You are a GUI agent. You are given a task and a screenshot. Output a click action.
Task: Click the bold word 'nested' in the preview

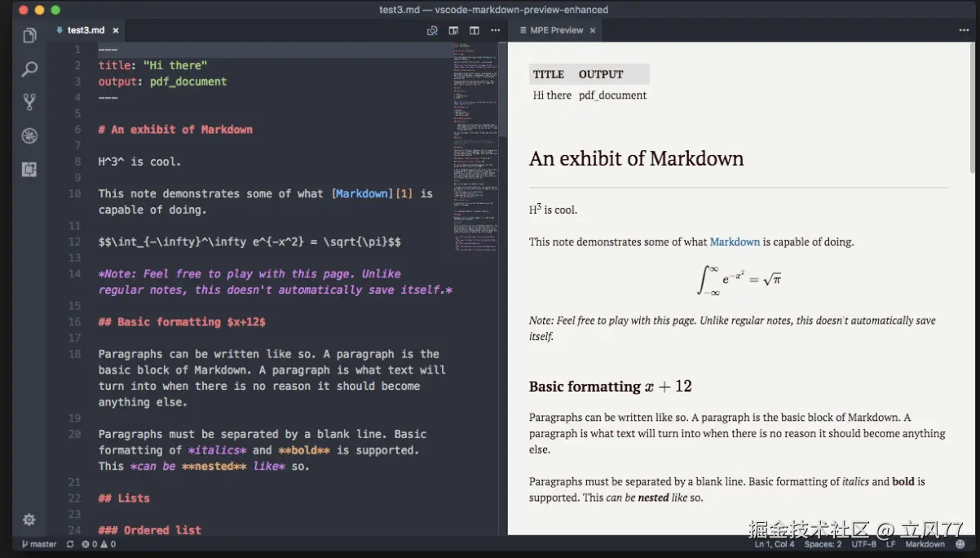[x=653, y=498]
